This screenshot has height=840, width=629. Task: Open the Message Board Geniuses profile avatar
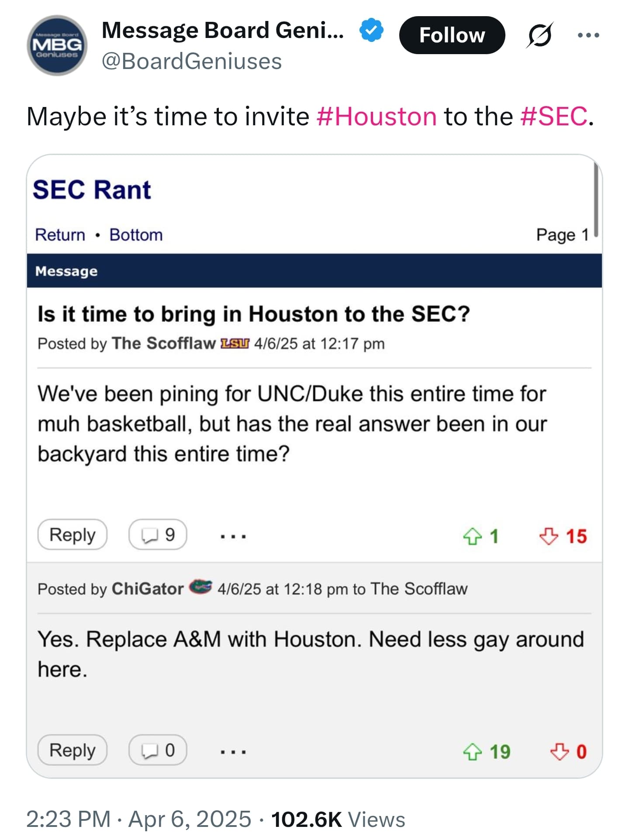pos(57,45)
